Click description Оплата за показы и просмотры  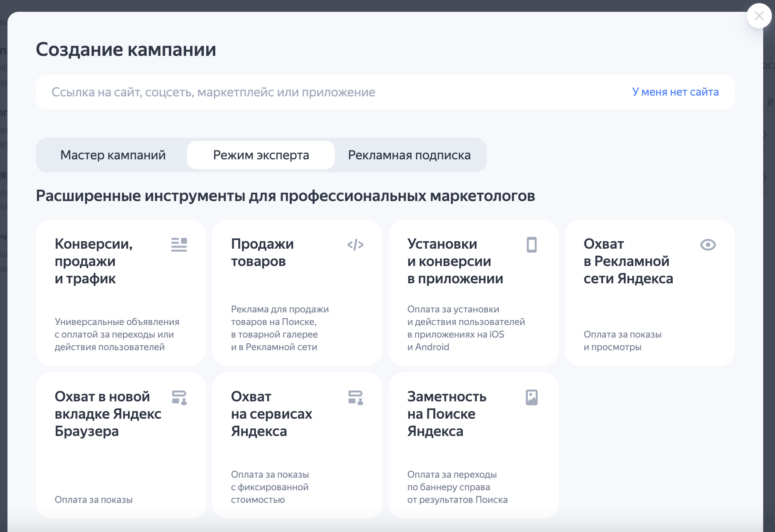click(622, 341)
